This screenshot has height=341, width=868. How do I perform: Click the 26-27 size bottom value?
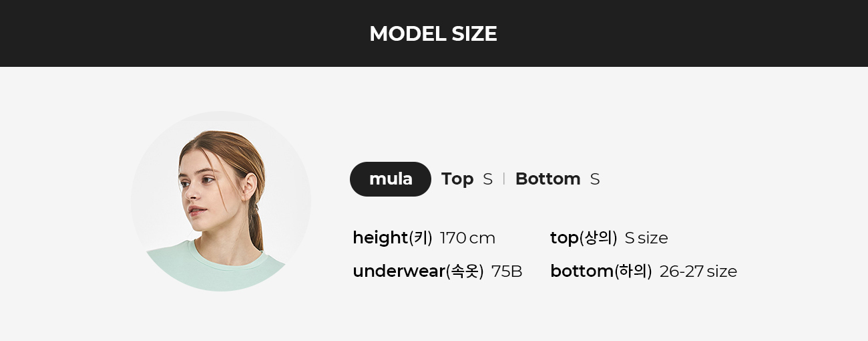(698, 271)
